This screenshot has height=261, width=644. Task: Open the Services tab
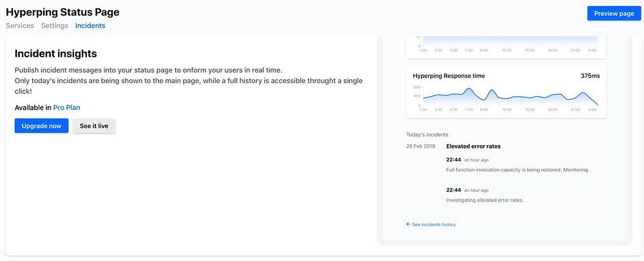[x=20, y=26]
